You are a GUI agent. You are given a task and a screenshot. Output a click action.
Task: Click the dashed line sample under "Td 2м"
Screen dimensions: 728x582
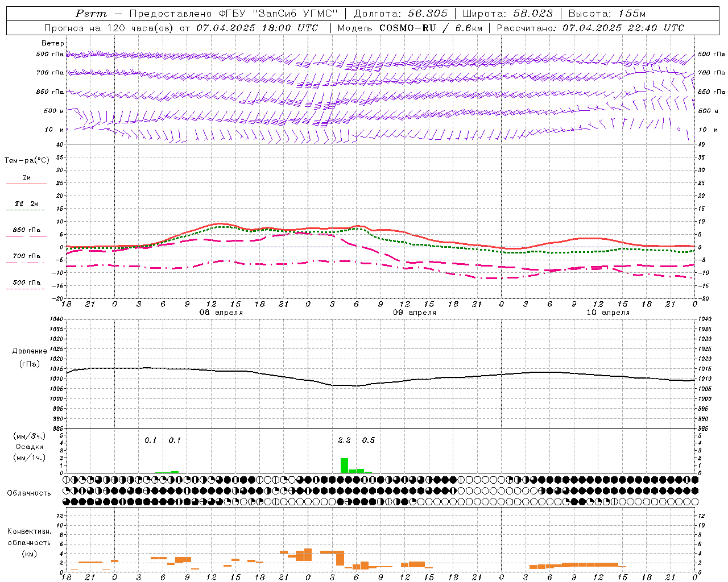click(x=26, y=210)
